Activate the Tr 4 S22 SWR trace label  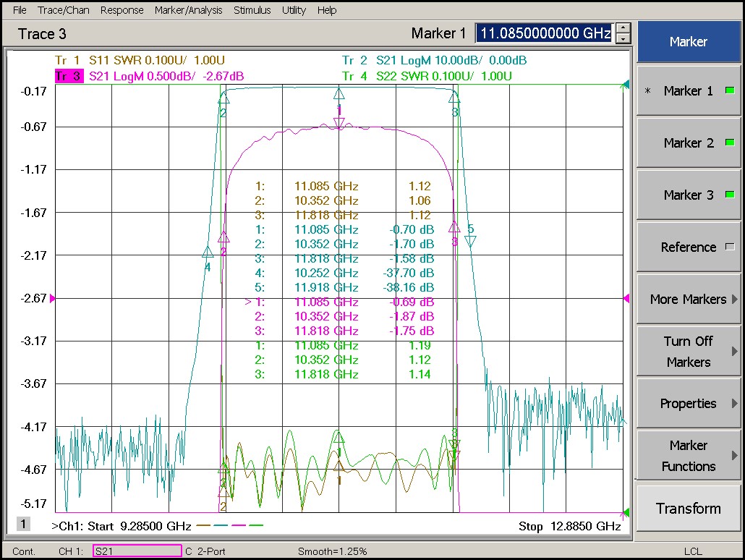(x=427, y=76)
